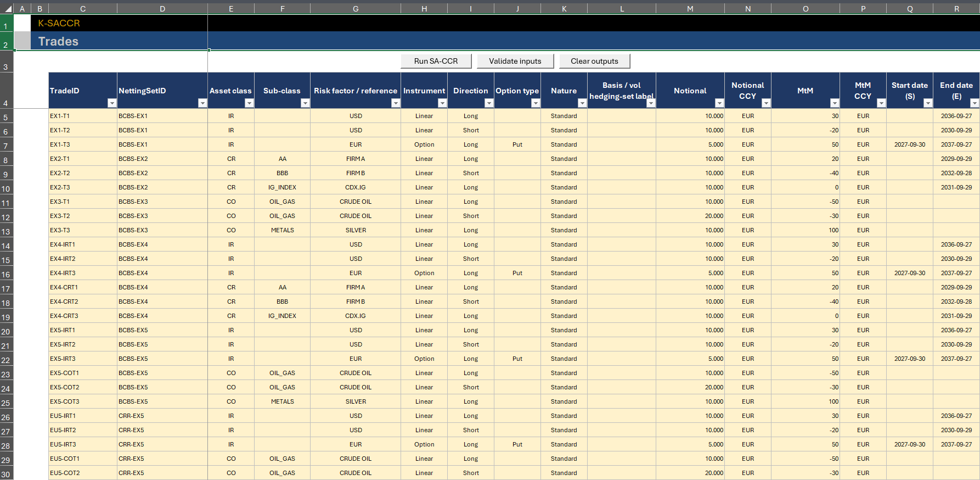Screen dimensions: 980x480
Task: Click the Run SA-CCR button
Action: (x=436, y=61)
